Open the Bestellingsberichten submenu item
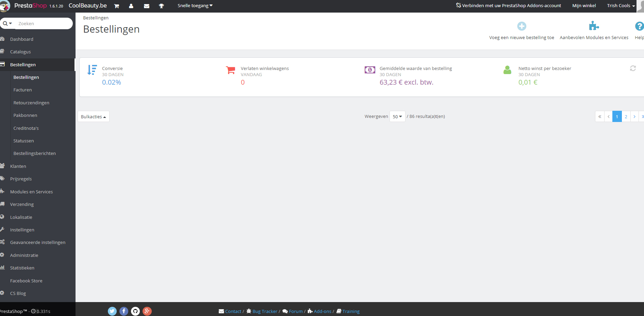The image size is (644, 316). click(34, 153)
